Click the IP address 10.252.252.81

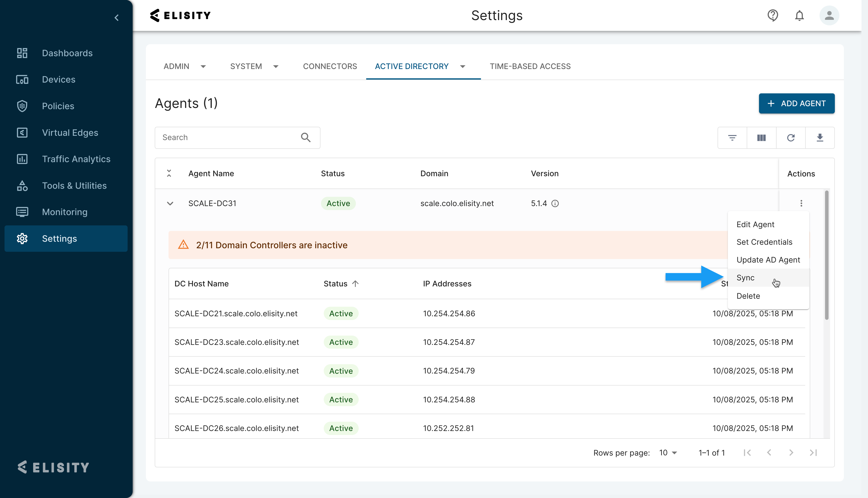[448, 428]
